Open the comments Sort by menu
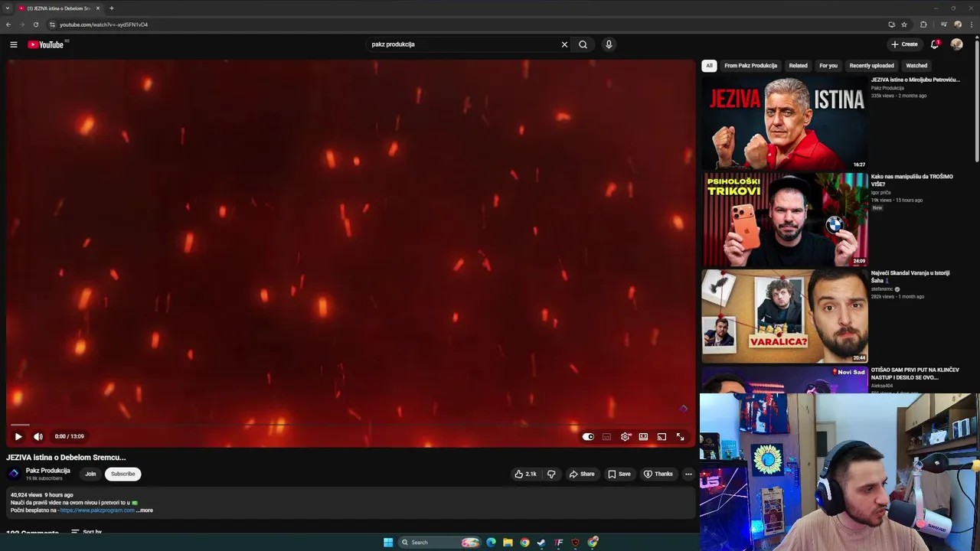The image size is (980, 551). click(87, 532)
